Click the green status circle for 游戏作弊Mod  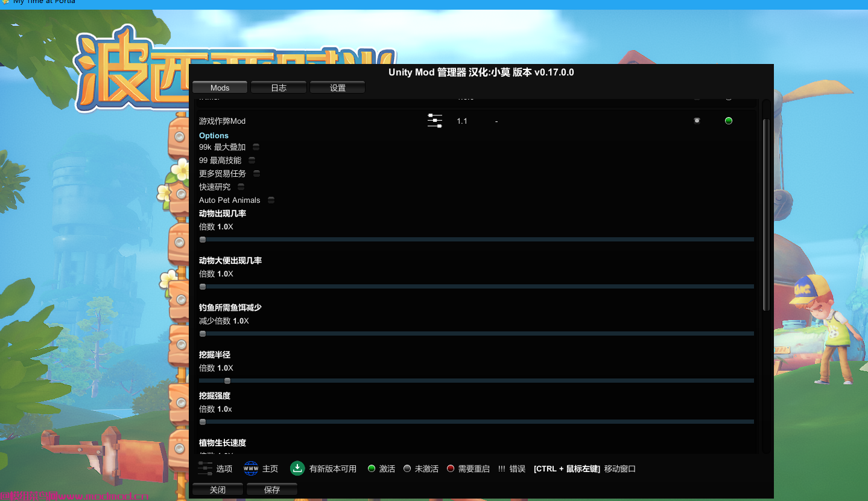728,121
